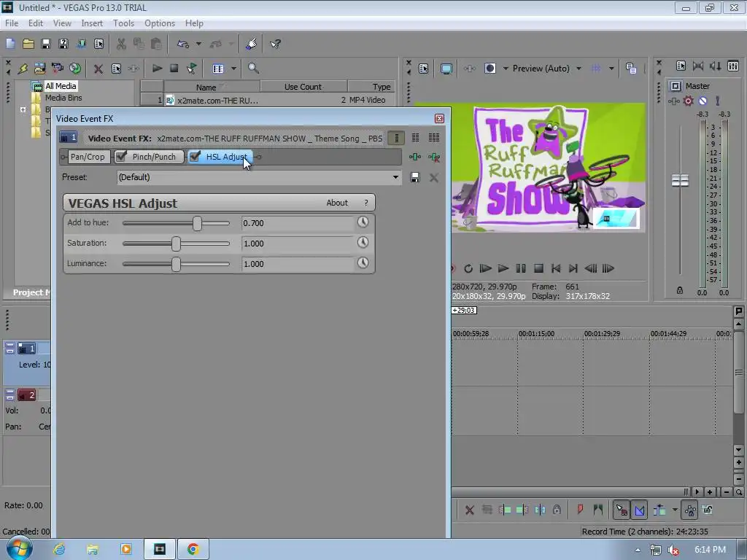The height and width of the screenshot is (560, 747).
Task: Uncheck HSL Adjust effect checkbox
Action: point(195,156)
